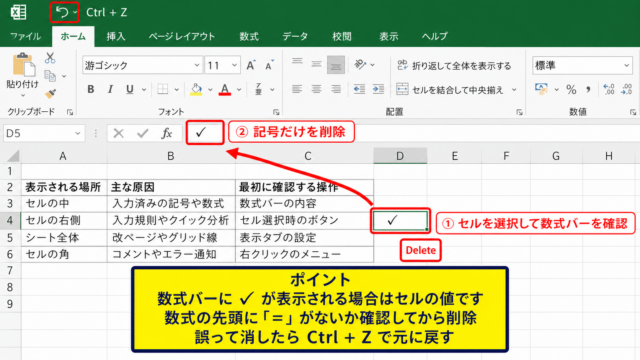Open the クリップボード dialog launcher
Image resolution: width=640 pixels, height=360 pixels.
[x=70, y=112]
